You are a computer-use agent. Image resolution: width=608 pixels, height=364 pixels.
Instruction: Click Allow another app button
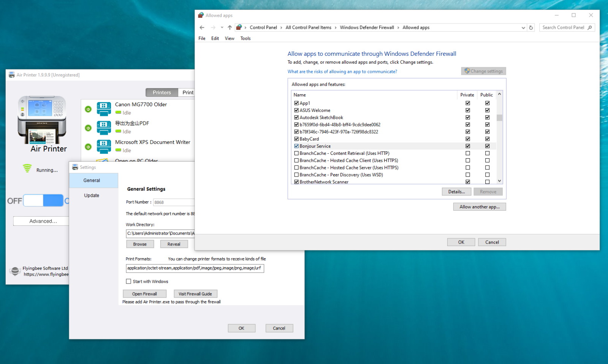tap(480, 206)
